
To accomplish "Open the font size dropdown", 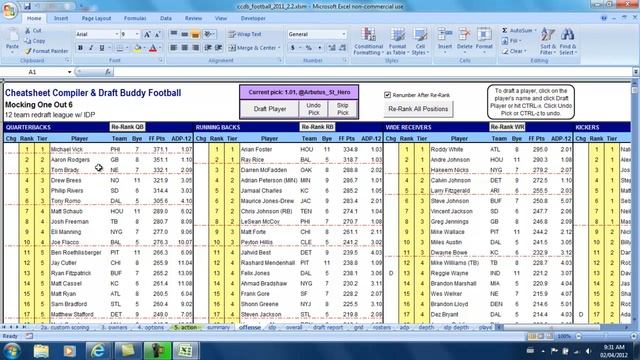I will 137,34.
